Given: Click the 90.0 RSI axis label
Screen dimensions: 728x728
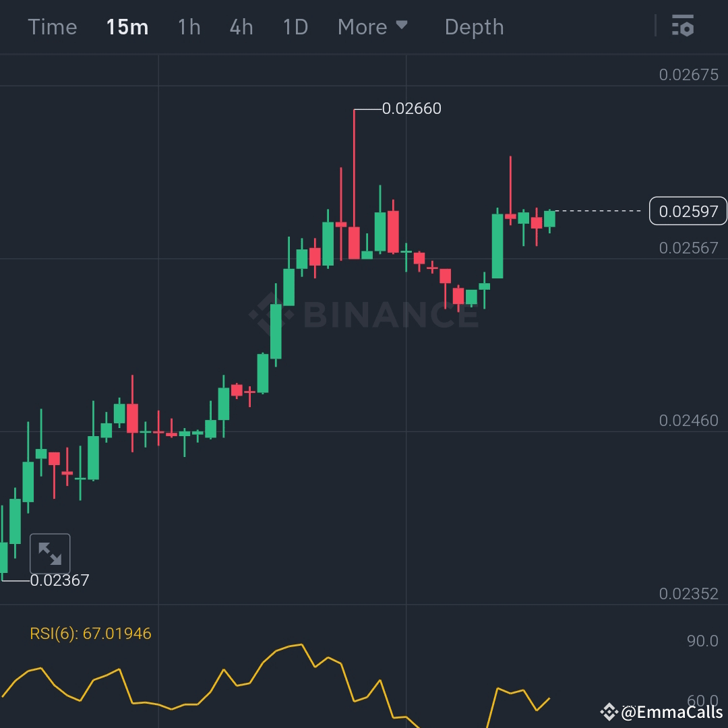Looking at the screenshot, I should click(702, 641).
